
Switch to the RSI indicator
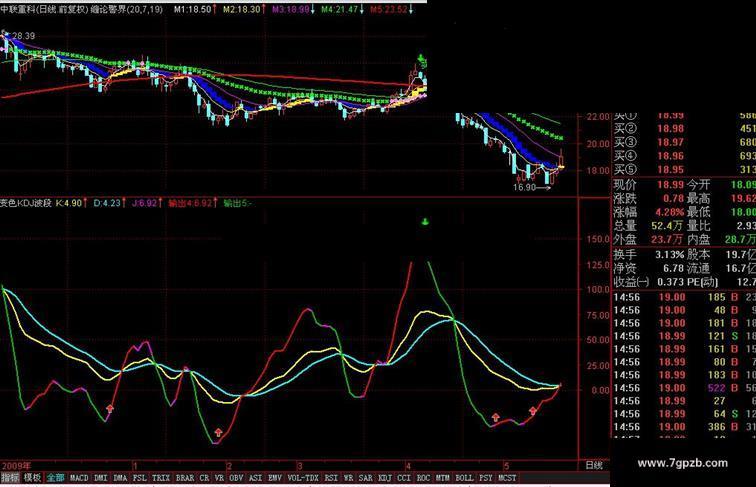click(x=331, y=478)
